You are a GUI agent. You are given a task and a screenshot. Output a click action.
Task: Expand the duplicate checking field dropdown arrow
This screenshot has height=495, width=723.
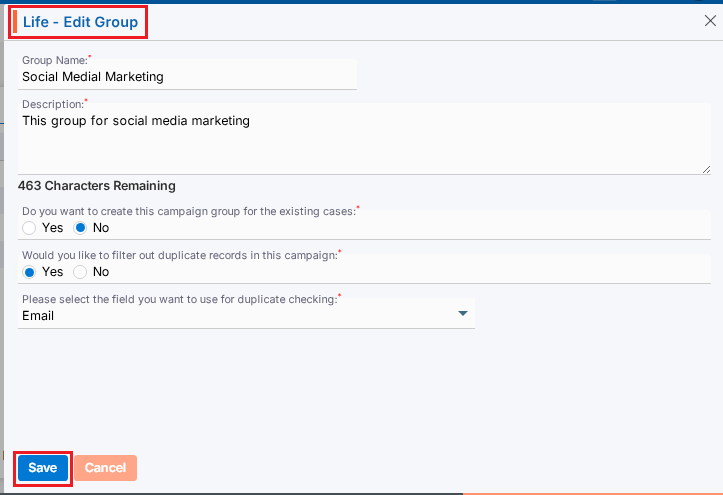point(462,315)
